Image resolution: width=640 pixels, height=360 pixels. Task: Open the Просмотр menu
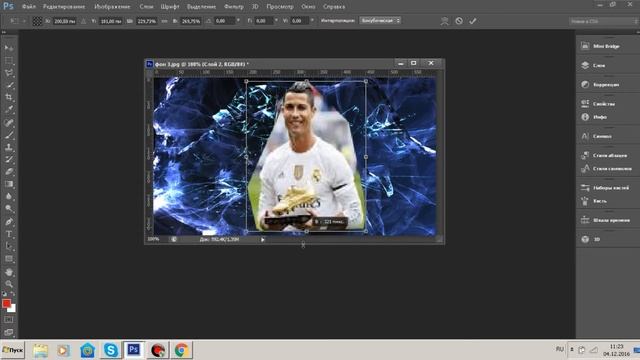[x=280, y=7]
